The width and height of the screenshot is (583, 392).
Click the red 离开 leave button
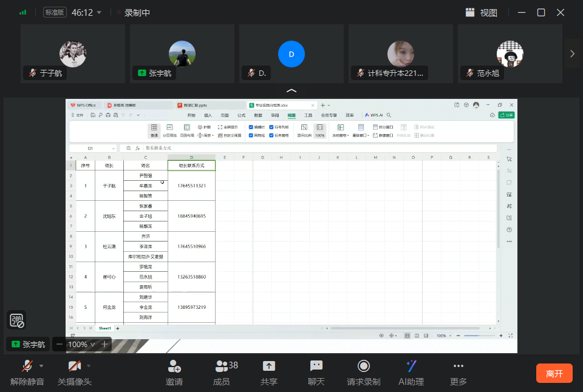pos(554,373)
